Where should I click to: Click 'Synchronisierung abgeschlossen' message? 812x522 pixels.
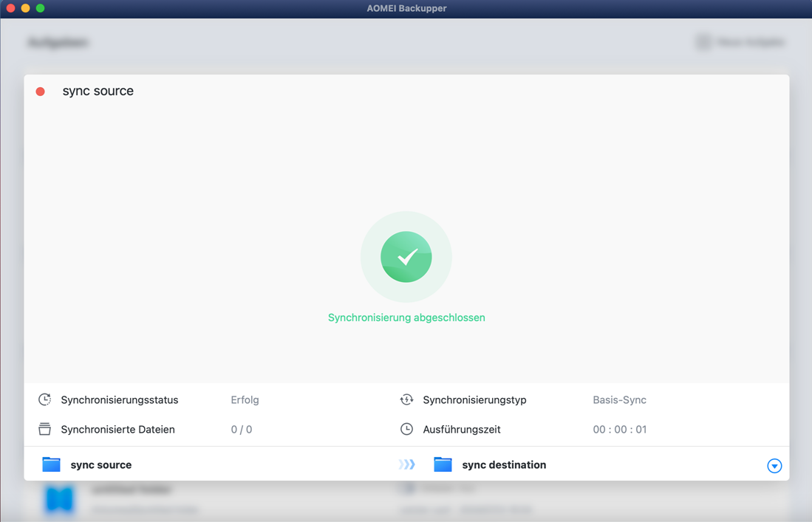tap(406, 317)
